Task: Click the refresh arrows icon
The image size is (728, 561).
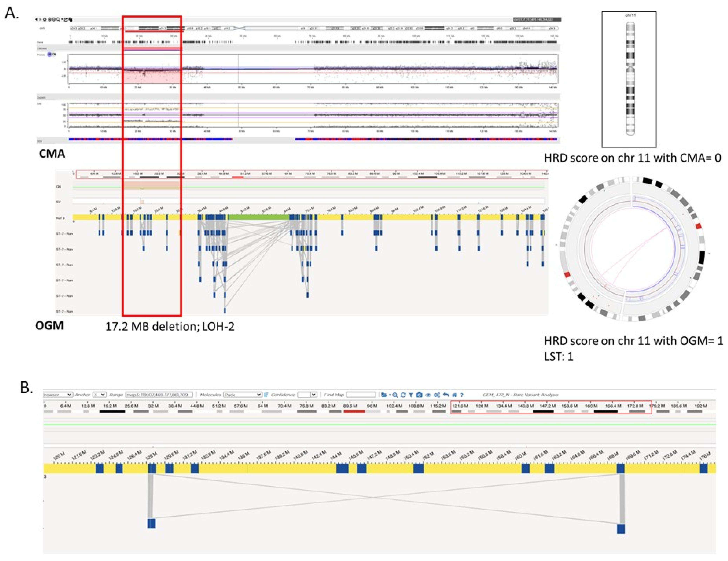Action: pyautogui.click(x=403, y=395)
